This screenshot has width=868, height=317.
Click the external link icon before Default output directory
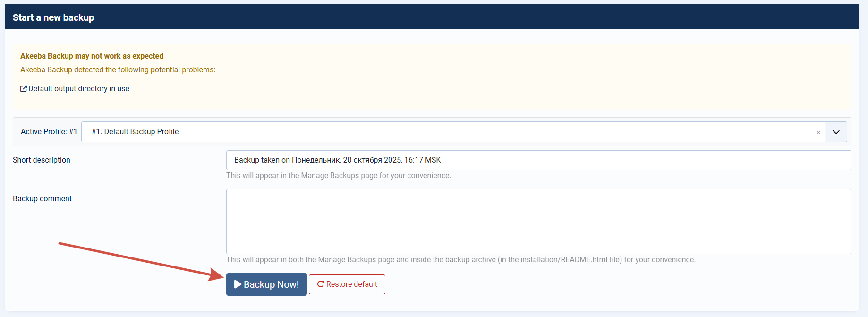24,89
